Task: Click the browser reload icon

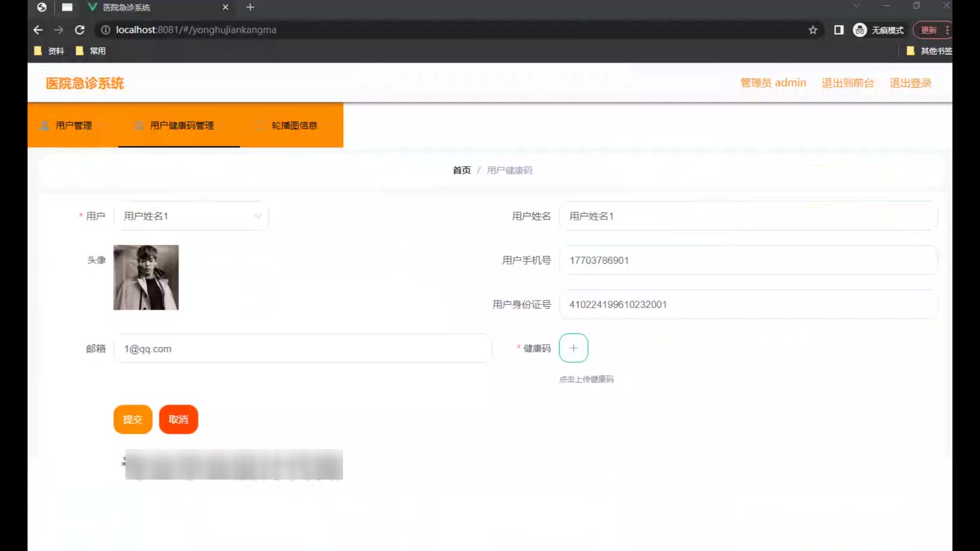Action: 80,30
